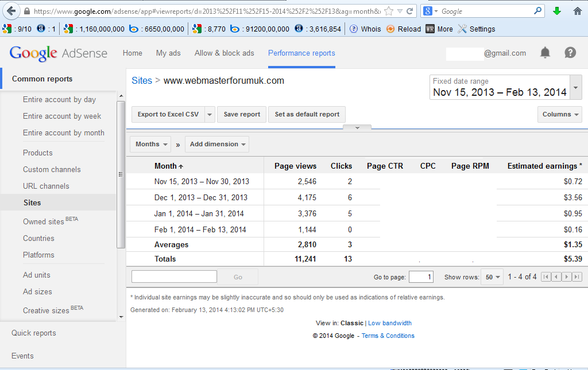Open AdSense notifications bell
588x370 pixels.
[545, 53]
